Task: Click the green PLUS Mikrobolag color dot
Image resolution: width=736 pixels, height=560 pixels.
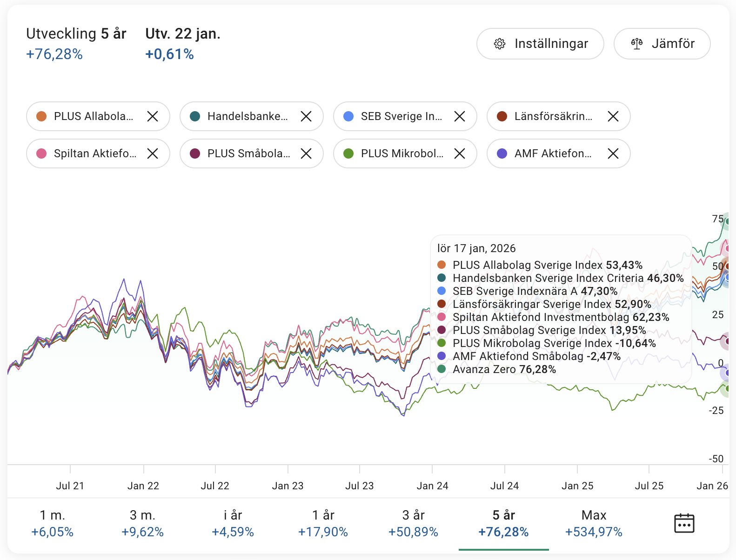Action: (348, 153)
